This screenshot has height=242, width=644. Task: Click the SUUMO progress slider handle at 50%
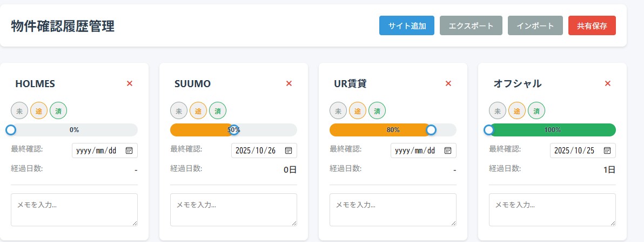pyautogui.click(x=234, y=130)
